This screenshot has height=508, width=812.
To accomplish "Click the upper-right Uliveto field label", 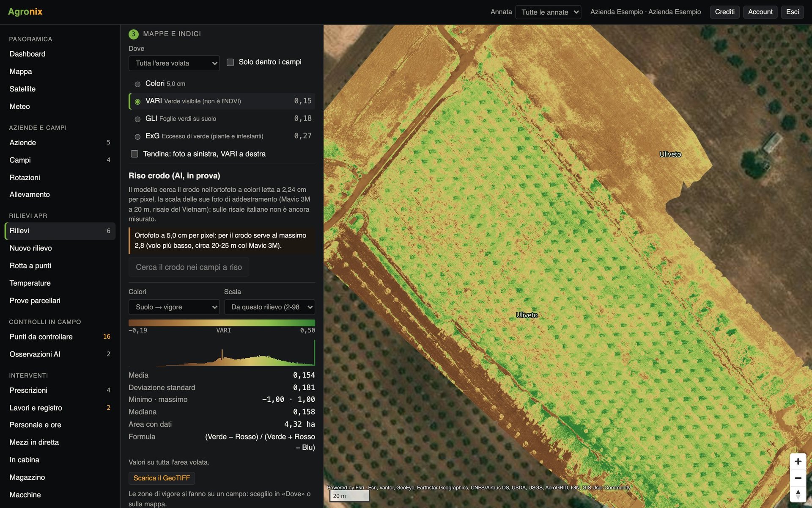I will click(670, 155).
